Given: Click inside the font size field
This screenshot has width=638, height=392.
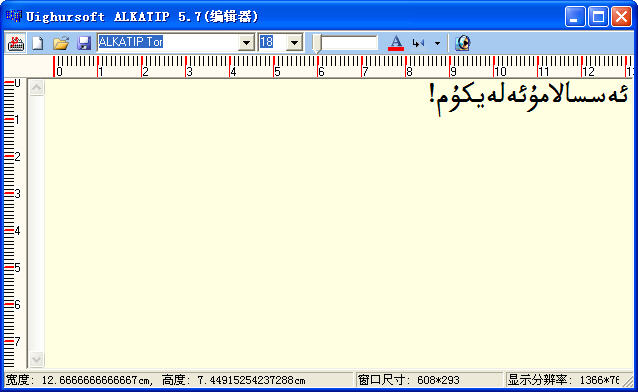Looking at the screenshot, I should click(272, 42).
